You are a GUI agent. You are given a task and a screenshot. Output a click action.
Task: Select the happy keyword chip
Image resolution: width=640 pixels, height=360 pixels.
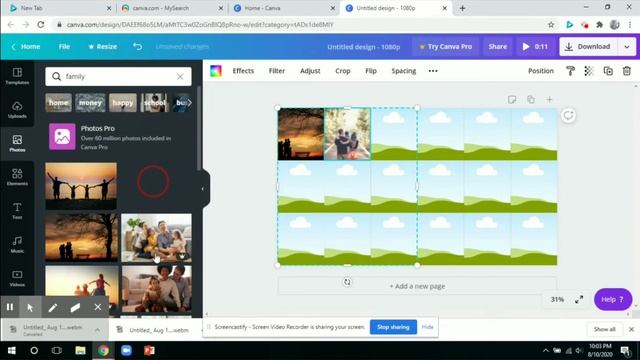[123, 102]
